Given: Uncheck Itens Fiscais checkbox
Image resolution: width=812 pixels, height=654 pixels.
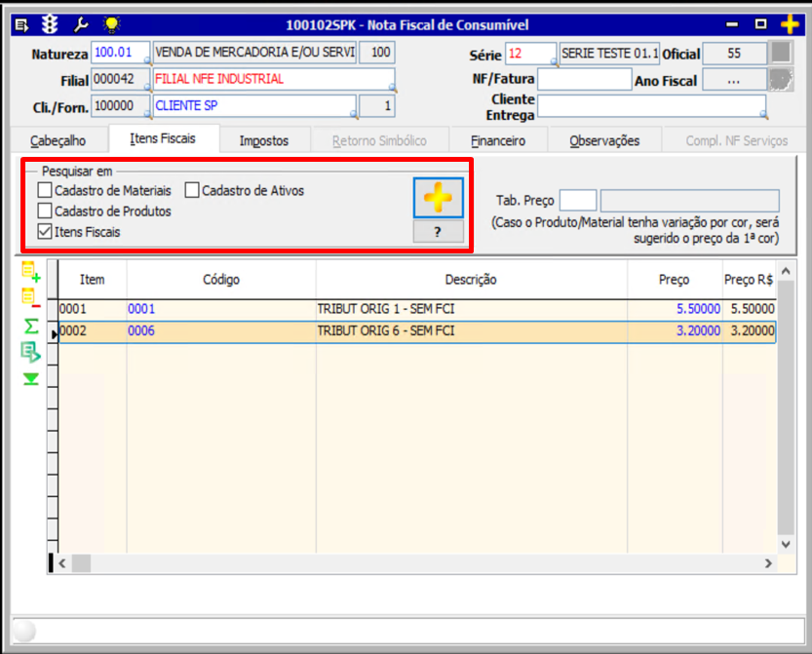Looking at the screenshot, I should [45, 231].
